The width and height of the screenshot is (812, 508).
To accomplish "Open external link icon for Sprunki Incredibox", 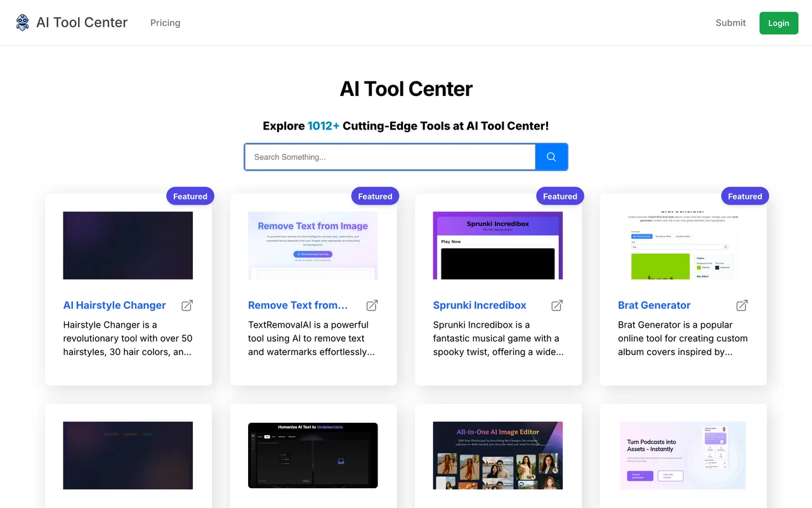I will [x=557, y=305].
